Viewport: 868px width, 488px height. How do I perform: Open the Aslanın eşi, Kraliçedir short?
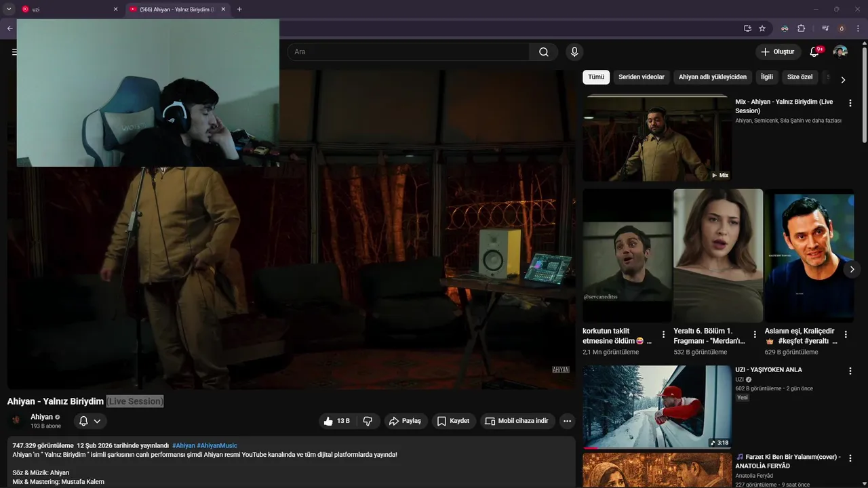point(810,255)
